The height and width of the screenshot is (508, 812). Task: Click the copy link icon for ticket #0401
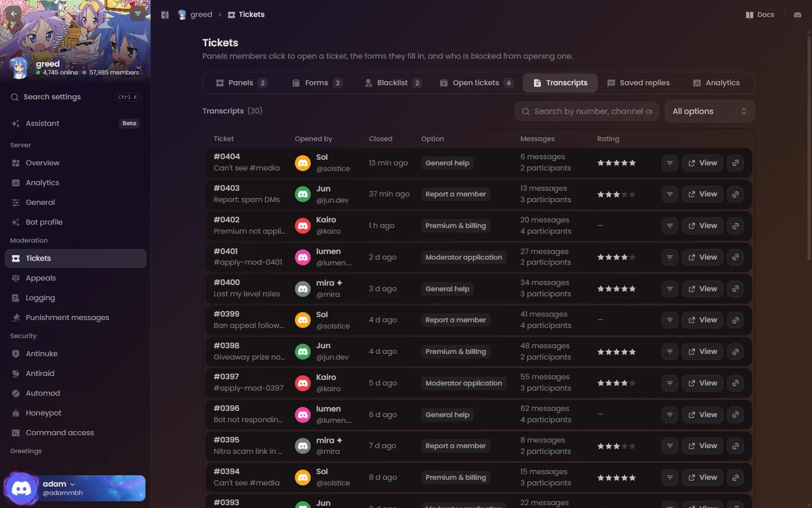pos(735,257)
